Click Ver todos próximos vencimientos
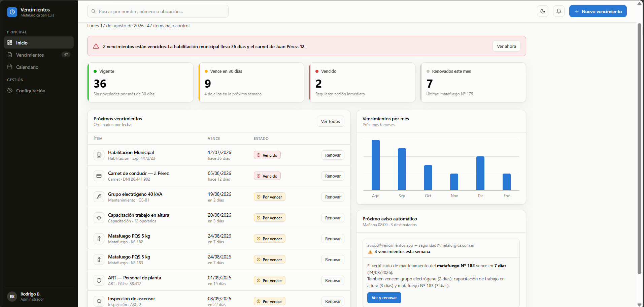 point(330,121)
